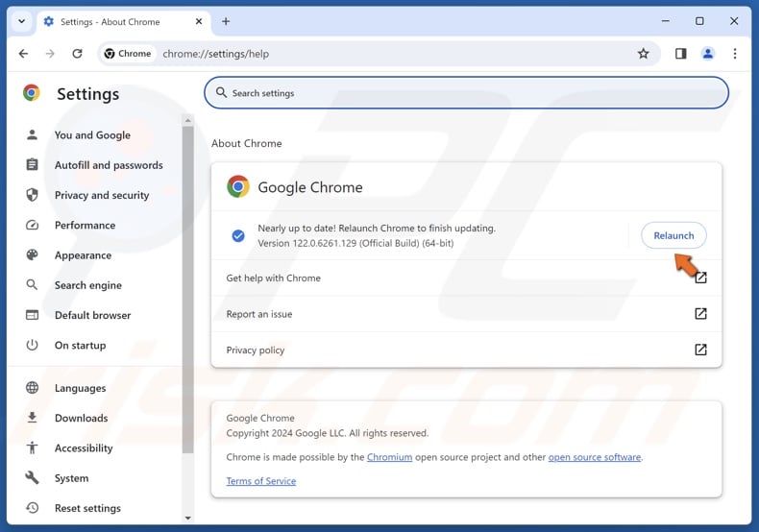Go back to the previous page

click(23, 54)
